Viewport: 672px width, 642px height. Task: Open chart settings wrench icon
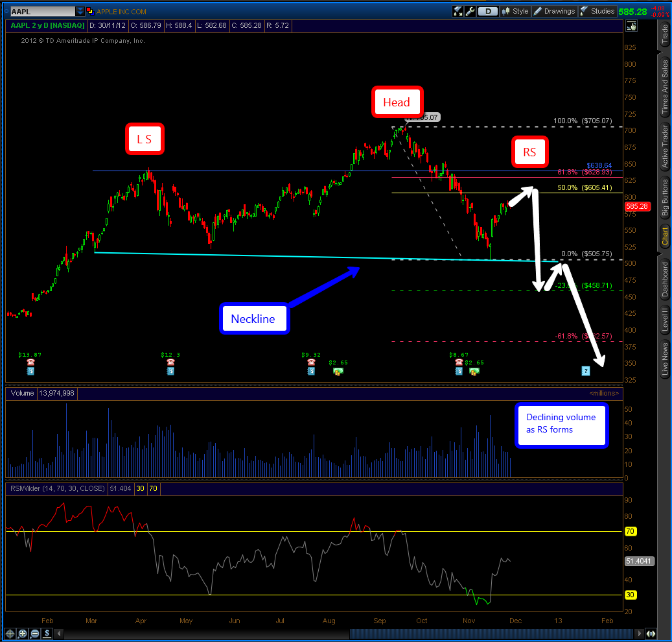click(470, 12)
